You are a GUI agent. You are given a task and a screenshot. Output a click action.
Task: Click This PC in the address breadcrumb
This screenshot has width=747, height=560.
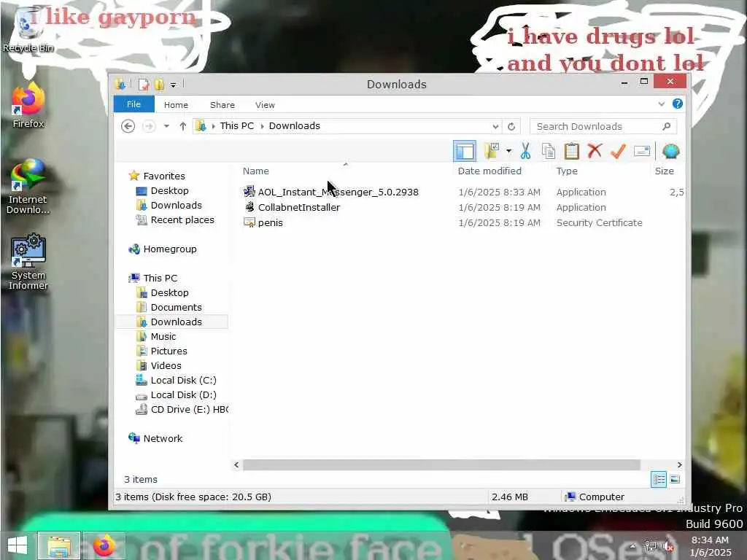(237, 125)
